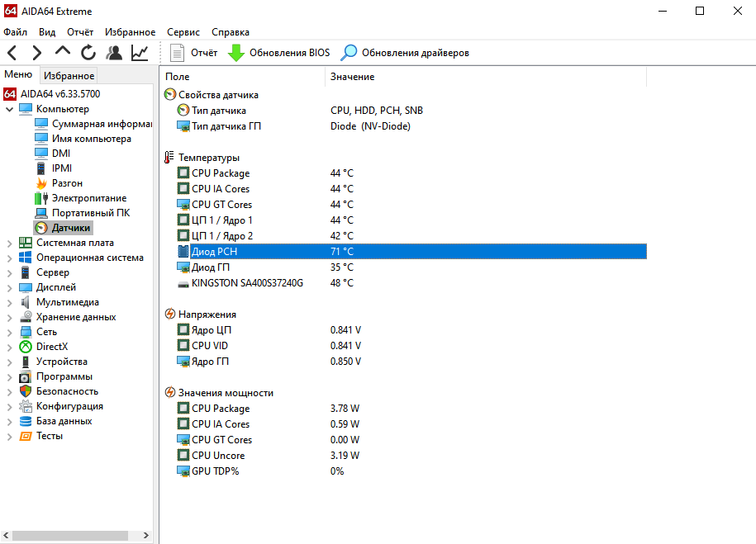Expand the Конфигурация tree node

click(x=9, y=407)
